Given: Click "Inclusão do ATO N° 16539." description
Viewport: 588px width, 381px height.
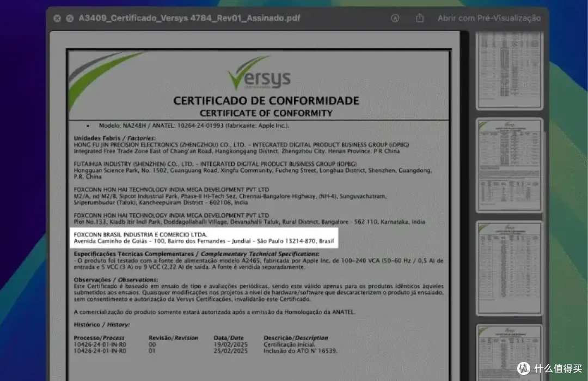Looking at the screenshot, I should (x=301, y=350).
